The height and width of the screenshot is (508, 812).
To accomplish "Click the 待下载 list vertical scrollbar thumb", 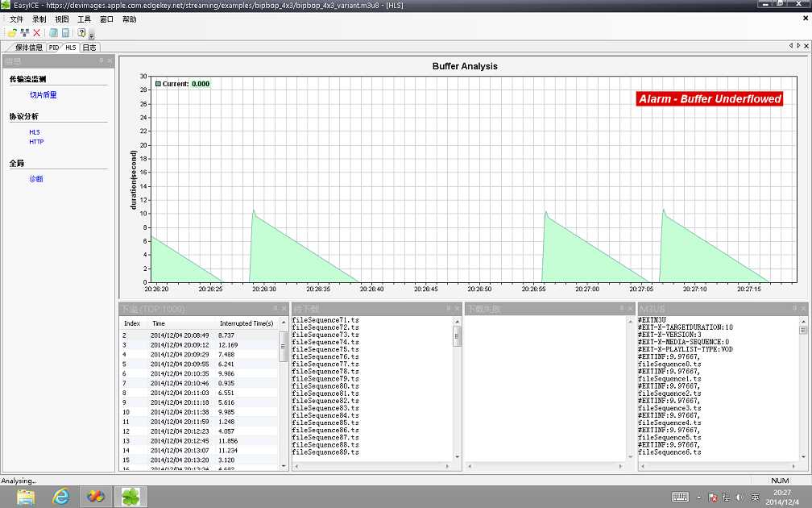I will coord(457,336).
